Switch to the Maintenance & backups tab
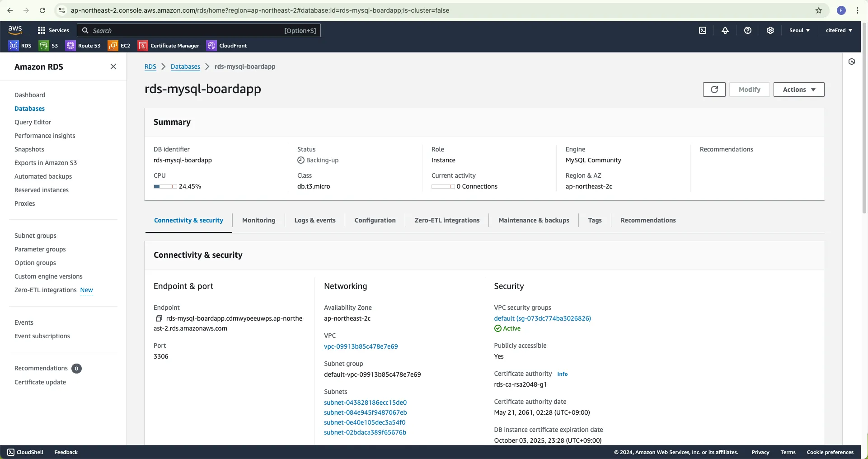 coord(534,220)
